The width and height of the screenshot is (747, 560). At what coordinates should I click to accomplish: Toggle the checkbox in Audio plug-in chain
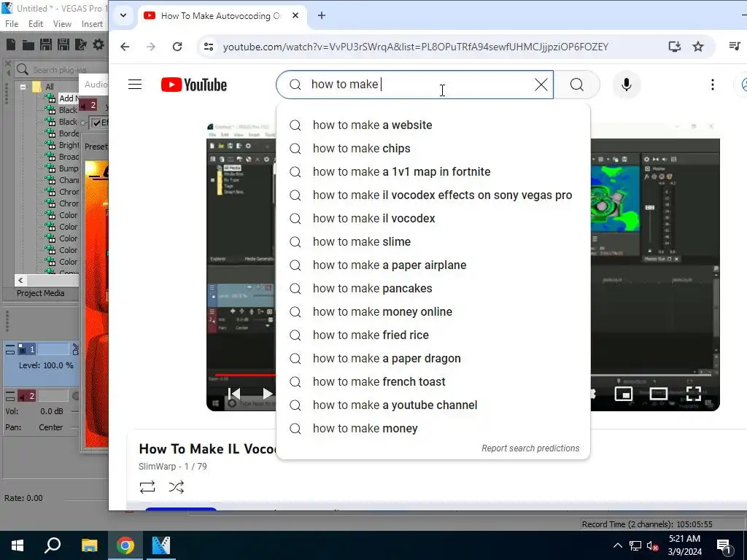97,122
